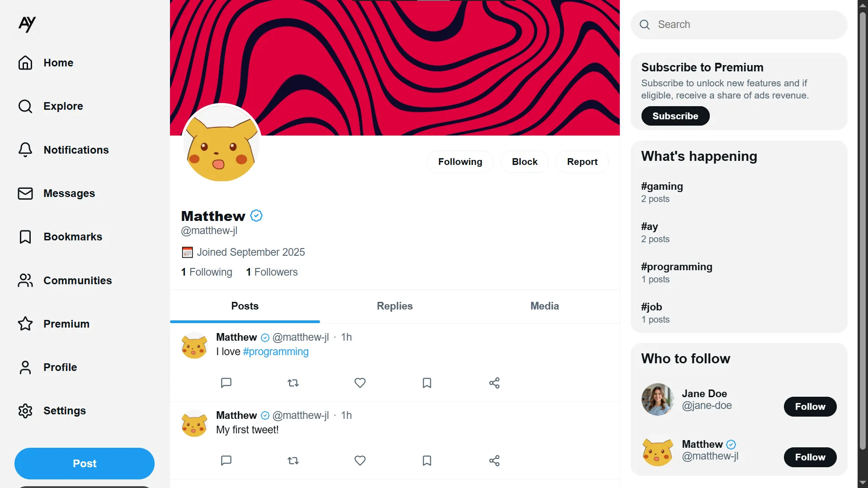Open Messages from the envelope icon
The width and height of the screenshot is (868, 488).
click(x=25, y=193)
